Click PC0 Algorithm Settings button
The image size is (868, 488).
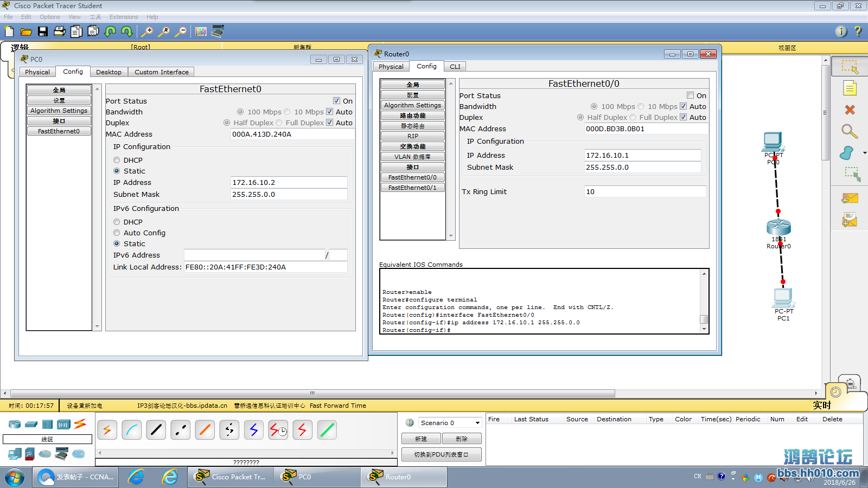tap(59, 111)
